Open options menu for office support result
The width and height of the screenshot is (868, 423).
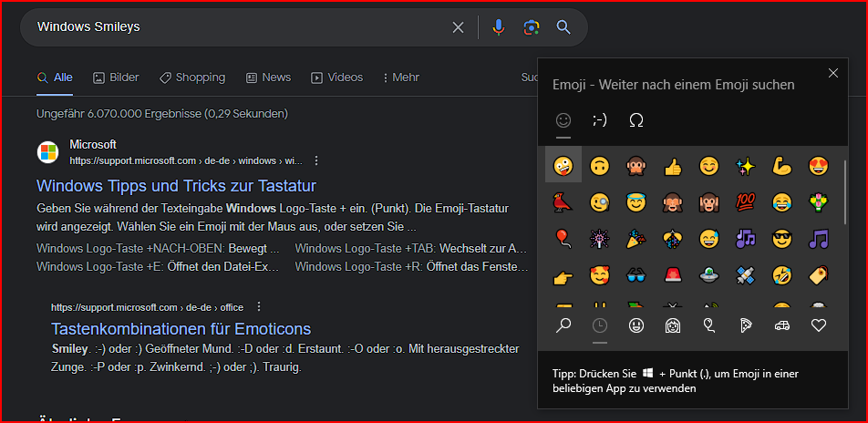pyautogui.click(x=259, y=307)
